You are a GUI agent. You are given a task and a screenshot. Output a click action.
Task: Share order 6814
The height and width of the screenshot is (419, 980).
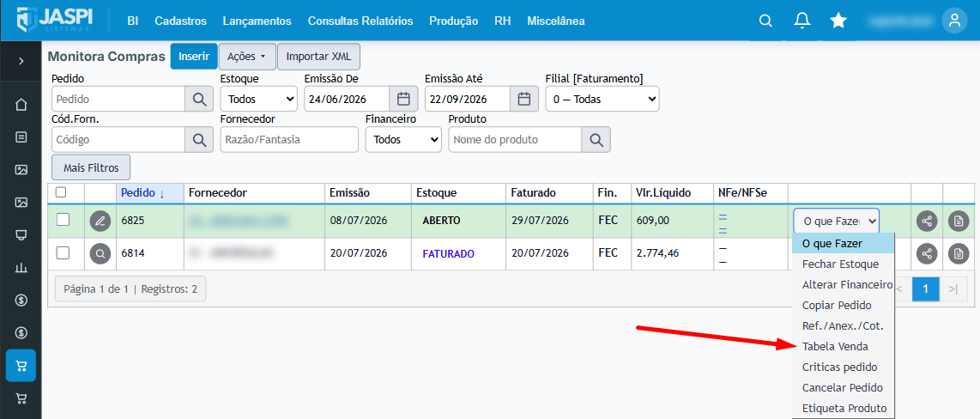click(x=927, y=253)
